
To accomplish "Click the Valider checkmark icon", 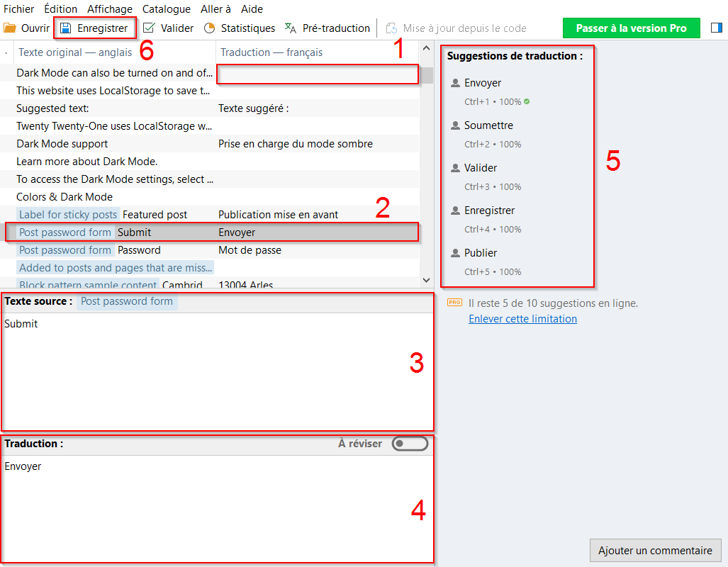I will coord(149,28).
